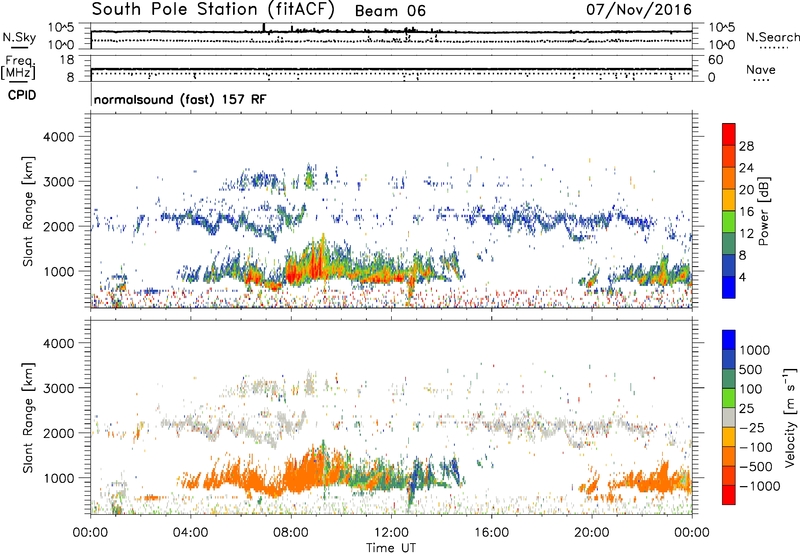
Task: Click the red top segment of Power colorbar
Action: click(x=729, y=134)
